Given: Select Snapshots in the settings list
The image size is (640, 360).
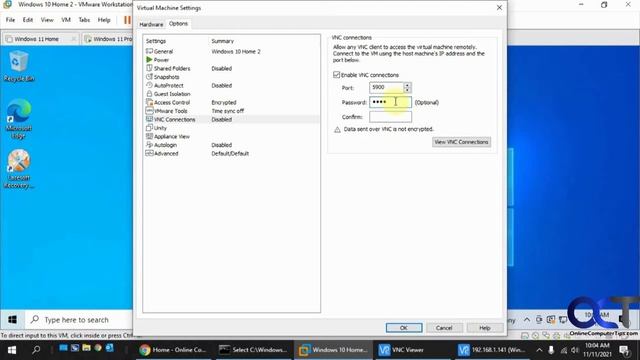Looking at the screenshot, I should pos(231,77).
